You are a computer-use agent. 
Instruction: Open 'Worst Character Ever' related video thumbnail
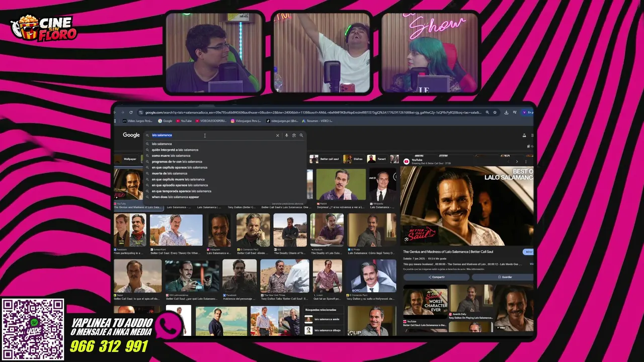425,301
